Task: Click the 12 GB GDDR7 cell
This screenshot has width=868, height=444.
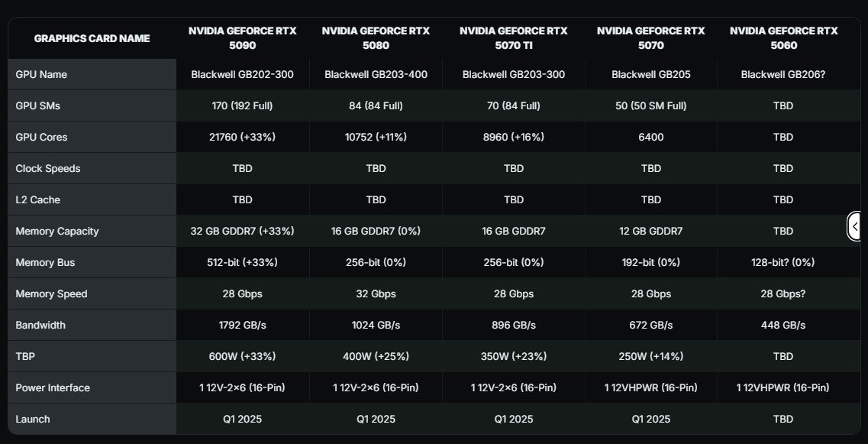Action: [x=651, y=231]
